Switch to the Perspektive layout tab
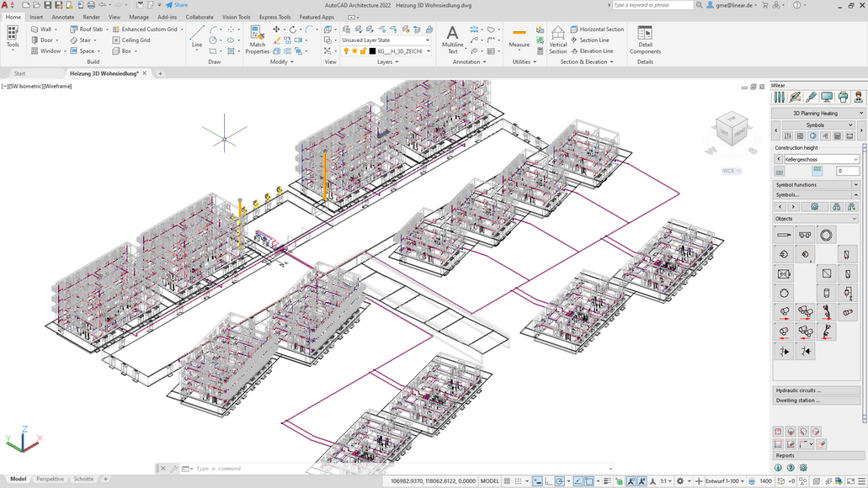 tap(50, 479)
